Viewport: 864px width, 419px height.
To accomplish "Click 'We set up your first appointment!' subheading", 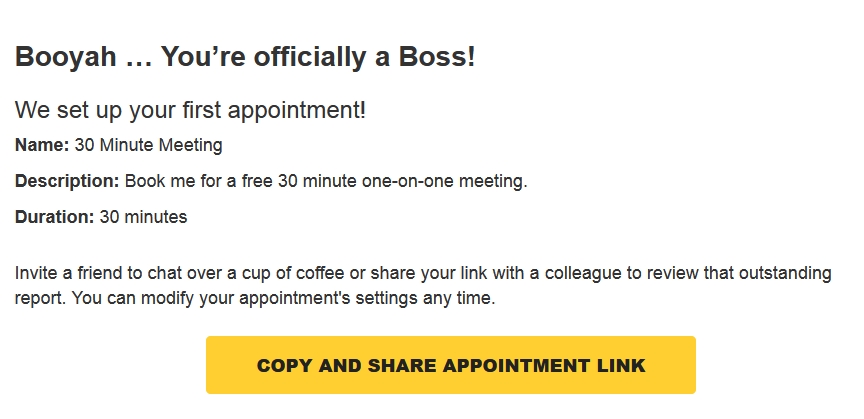I will pyautogui.click(x=190, y=110).
